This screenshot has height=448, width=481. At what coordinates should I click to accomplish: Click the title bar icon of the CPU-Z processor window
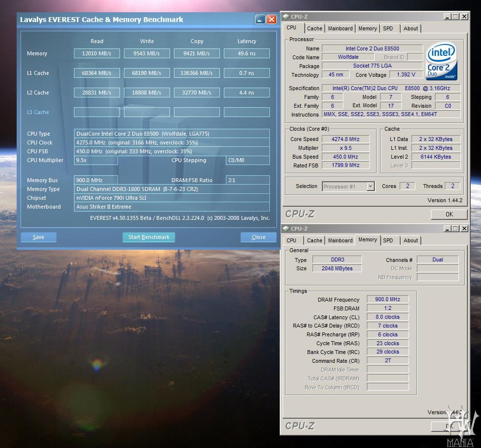(286, 17)
